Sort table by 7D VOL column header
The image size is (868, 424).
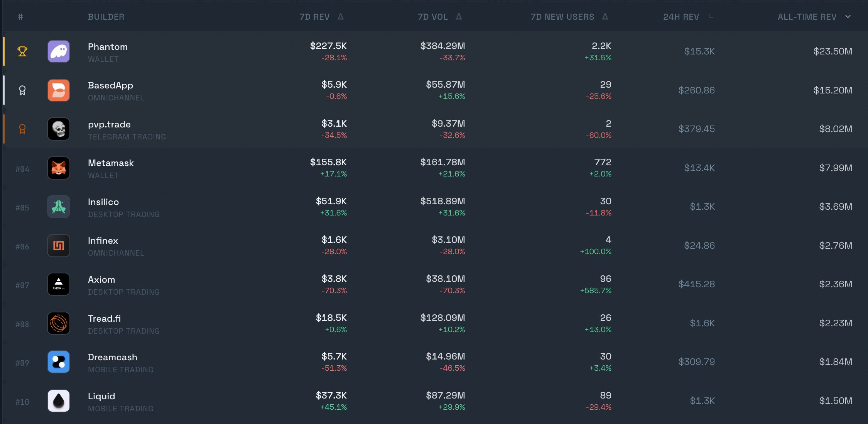click(433, 17)
